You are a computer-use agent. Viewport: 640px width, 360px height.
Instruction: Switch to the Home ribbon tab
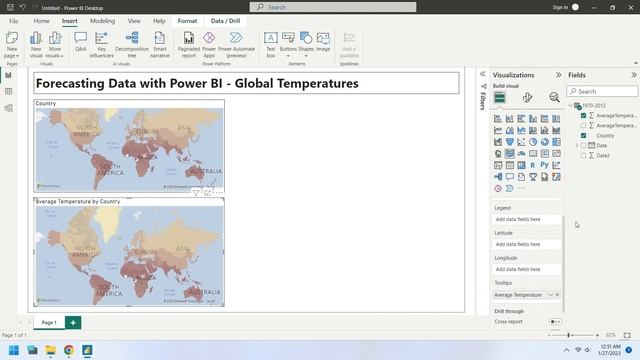pos(42,21)
